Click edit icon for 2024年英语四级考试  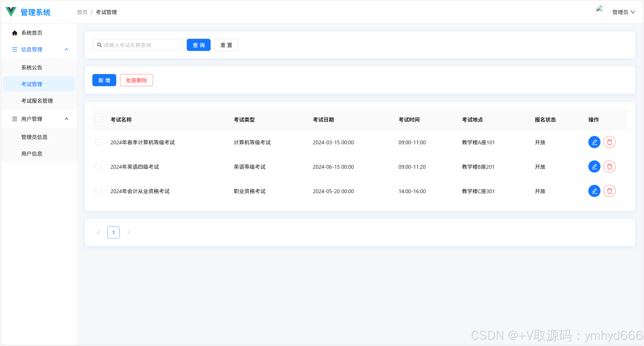tap(594, 167)
